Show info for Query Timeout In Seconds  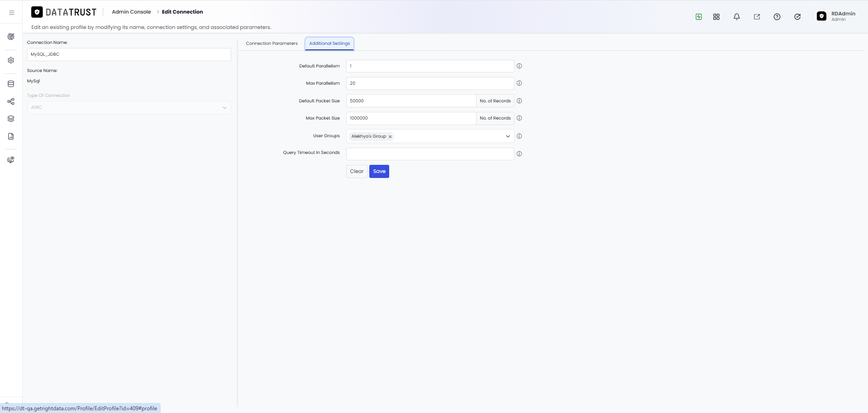pyautogui.click(x=519, y=154)
